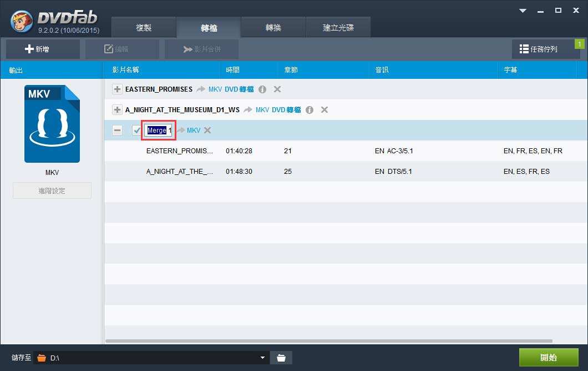
Task: Click the DVDFab monkey logo icon
Action: 21,21
